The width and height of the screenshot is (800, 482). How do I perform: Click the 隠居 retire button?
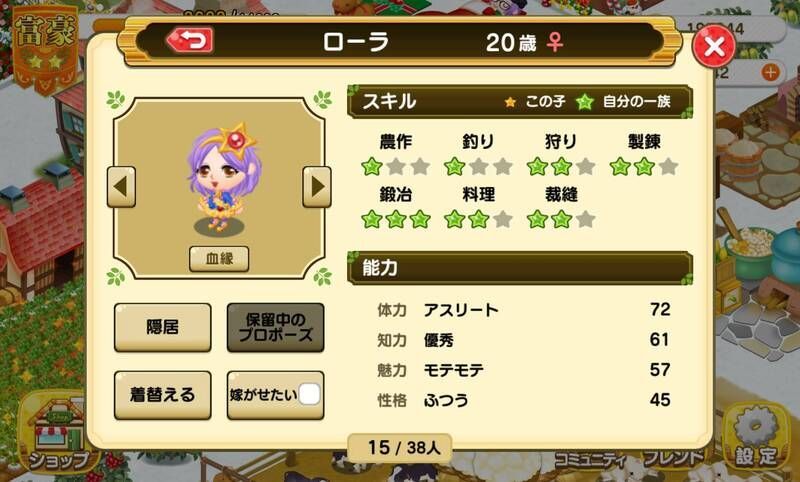tap(163, 327)
